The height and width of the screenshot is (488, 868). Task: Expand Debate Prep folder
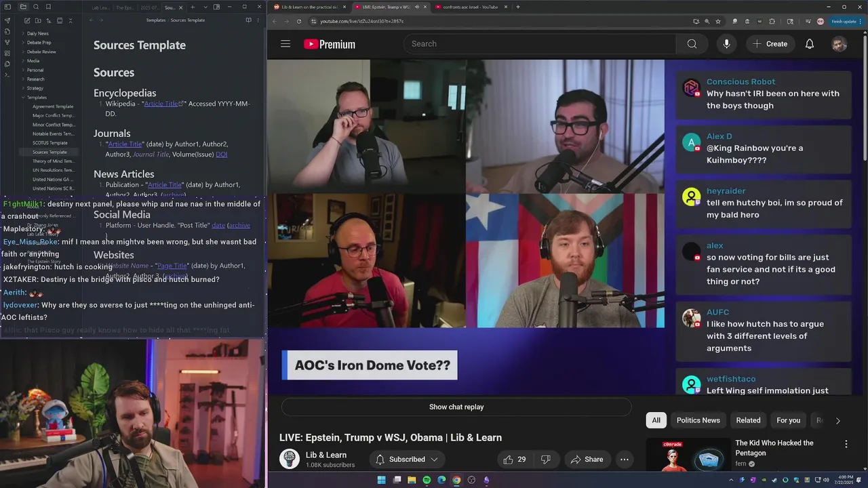pyautogui.click(x=39, y=43)
